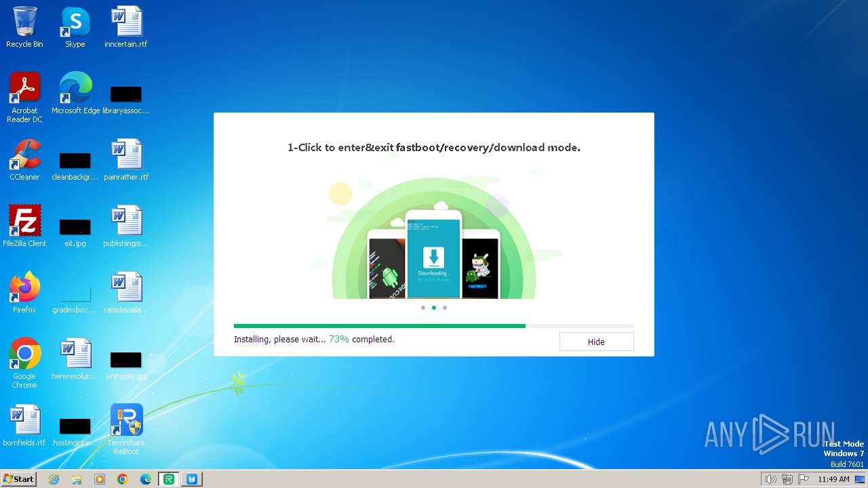
Task: Select the inncertain.rtf document icon
Action: coord(126,27)
